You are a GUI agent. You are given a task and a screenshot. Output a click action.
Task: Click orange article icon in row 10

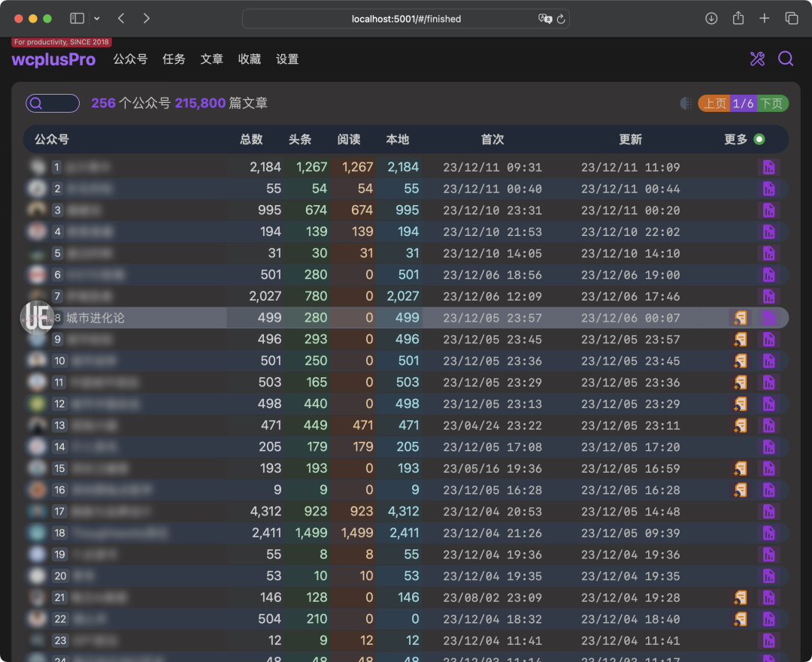coord(741,361)
